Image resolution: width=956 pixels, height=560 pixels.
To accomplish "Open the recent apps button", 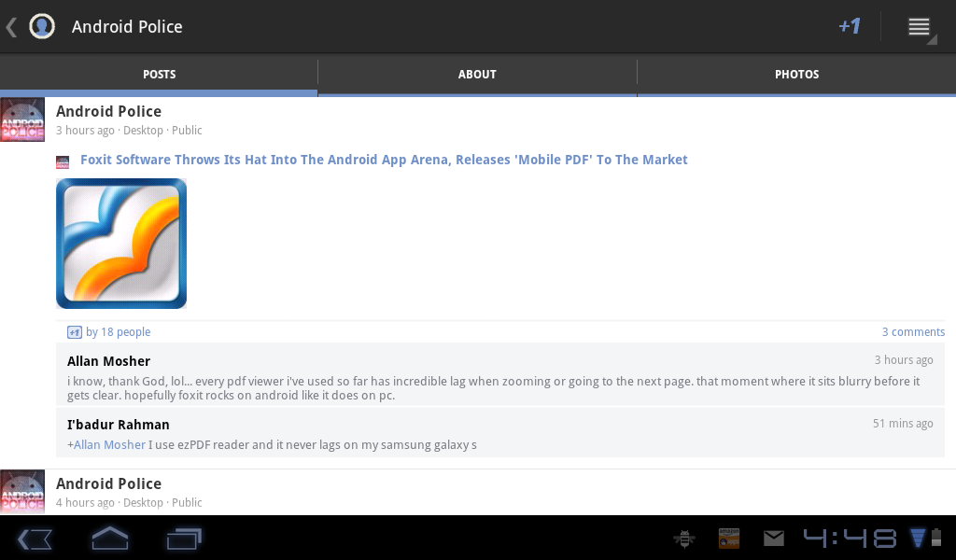I will [x=184, y=539].
